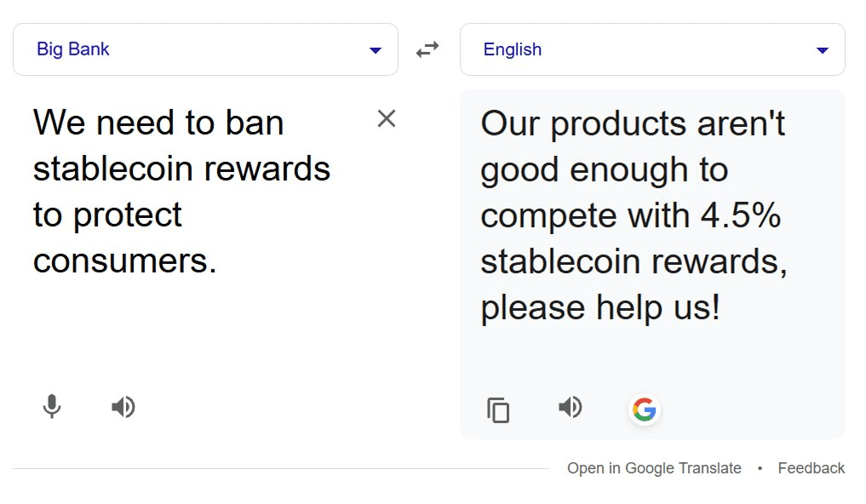
Task: Click the Google logo icon
Action: (645, 409)
